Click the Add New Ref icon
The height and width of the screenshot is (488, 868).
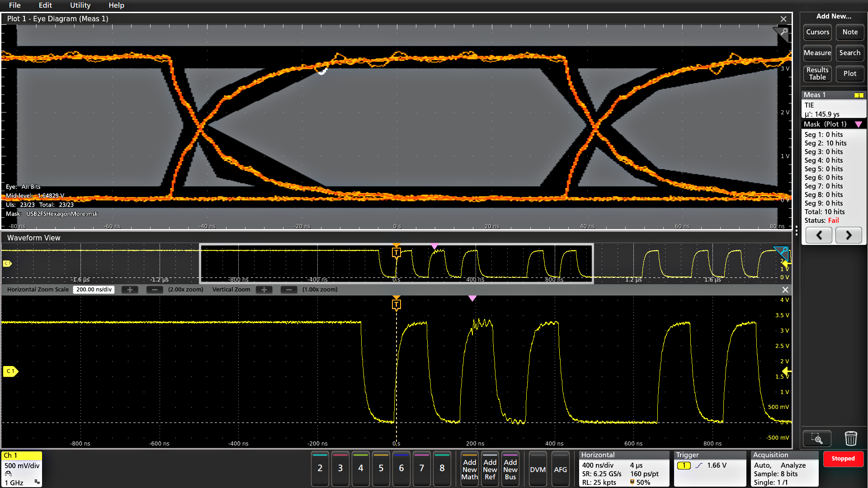click(x=490, y=469)
